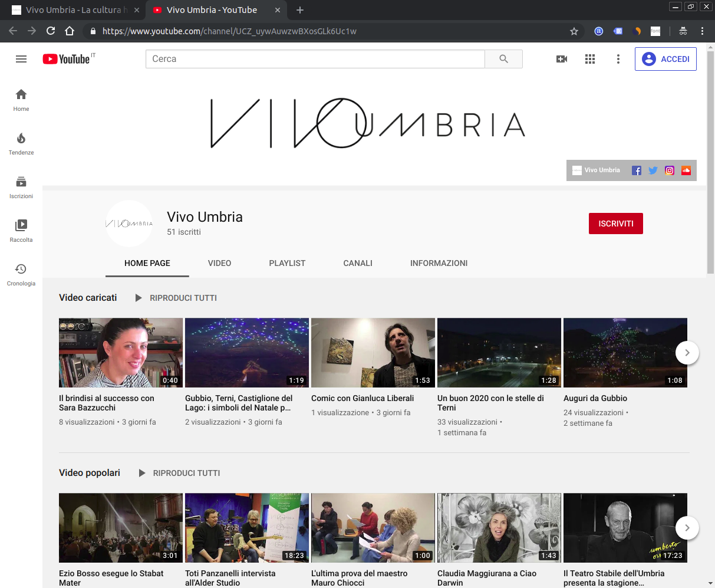Click the Cerca search input field

pos(315,59)
